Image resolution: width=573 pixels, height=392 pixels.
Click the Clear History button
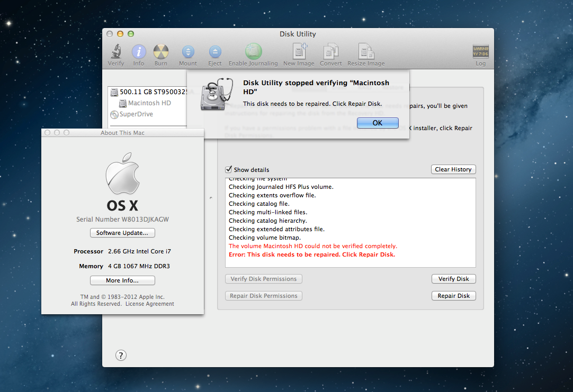click(453, 169)
